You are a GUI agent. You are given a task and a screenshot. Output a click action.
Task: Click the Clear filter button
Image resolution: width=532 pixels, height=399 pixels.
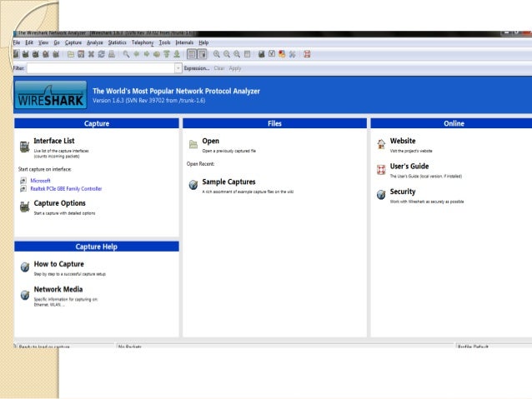pos(219,68)
